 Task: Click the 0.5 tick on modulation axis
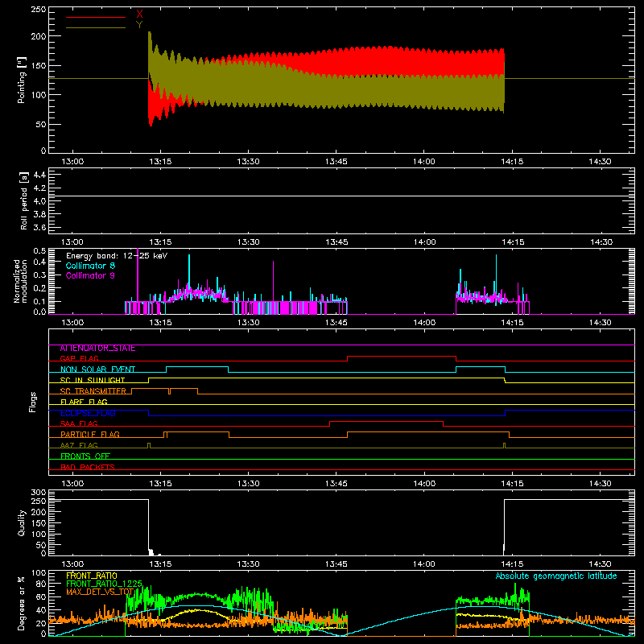click(39, 251)
